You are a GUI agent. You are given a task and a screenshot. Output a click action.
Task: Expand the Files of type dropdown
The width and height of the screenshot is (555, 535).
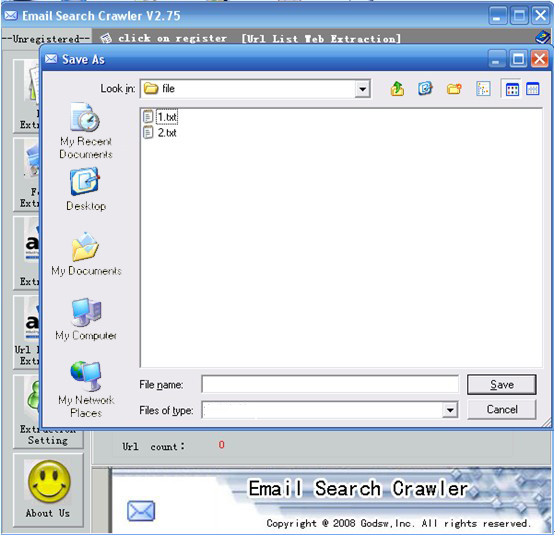(x=450, y=410)
